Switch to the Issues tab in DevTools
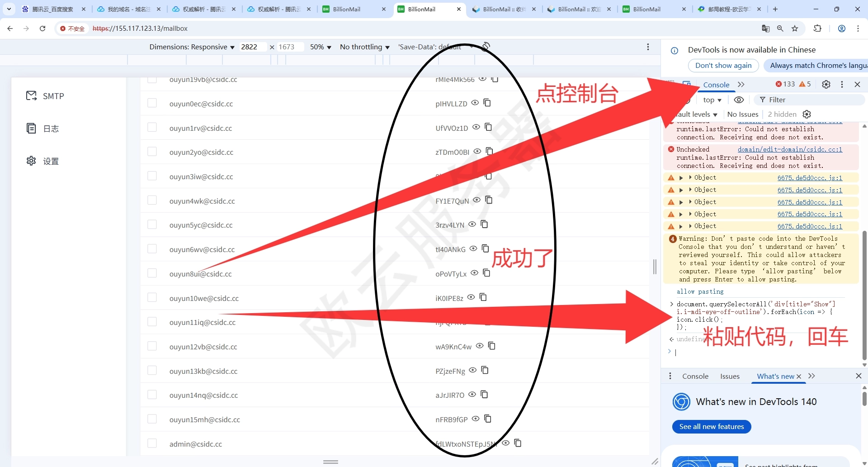Screen dimensions: 868x467 [729, 376]
